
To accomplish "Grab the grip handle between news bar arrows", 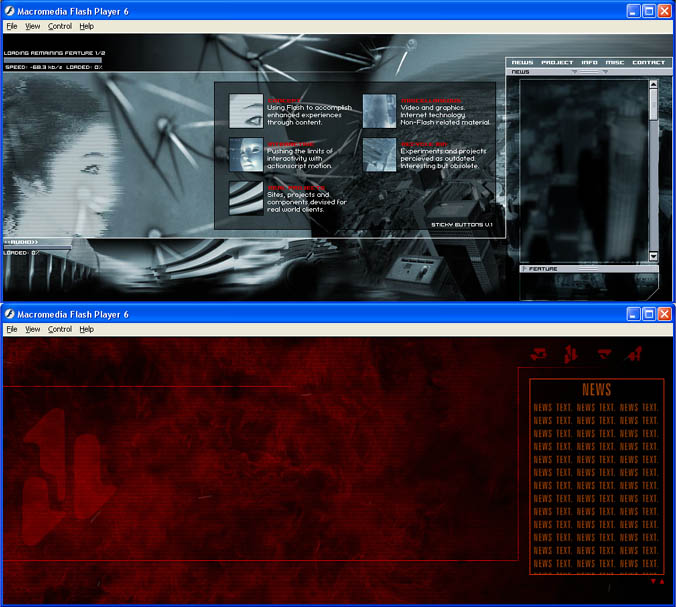I will click(589, 72).
